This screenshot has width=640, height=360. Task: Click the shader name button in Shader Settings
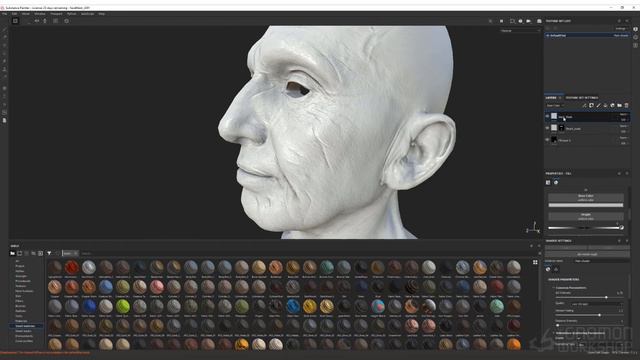coord(587,254)
